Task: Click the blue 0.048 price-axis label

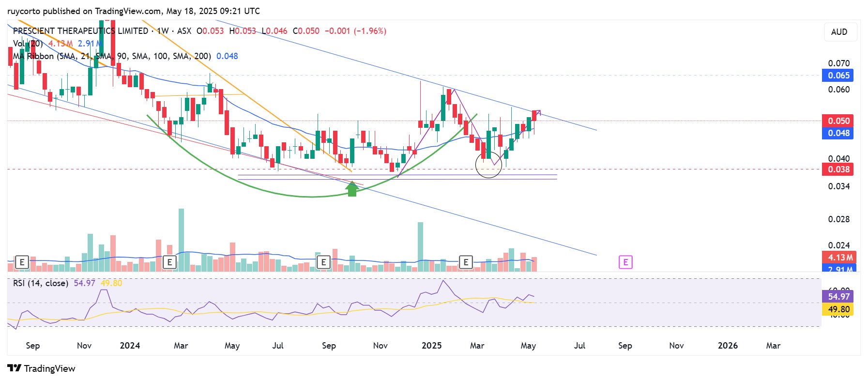Action: click(x=838, y=133)
